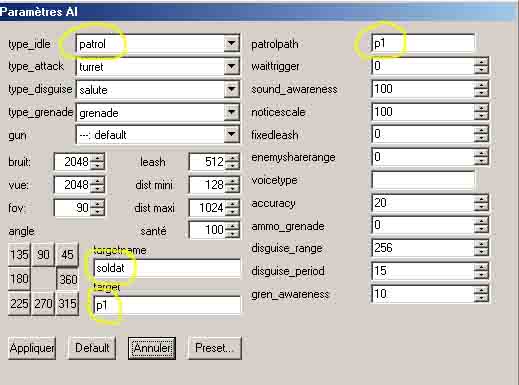519x385 pixels.
Task: Set angle to 315
Action: (67, 303)
